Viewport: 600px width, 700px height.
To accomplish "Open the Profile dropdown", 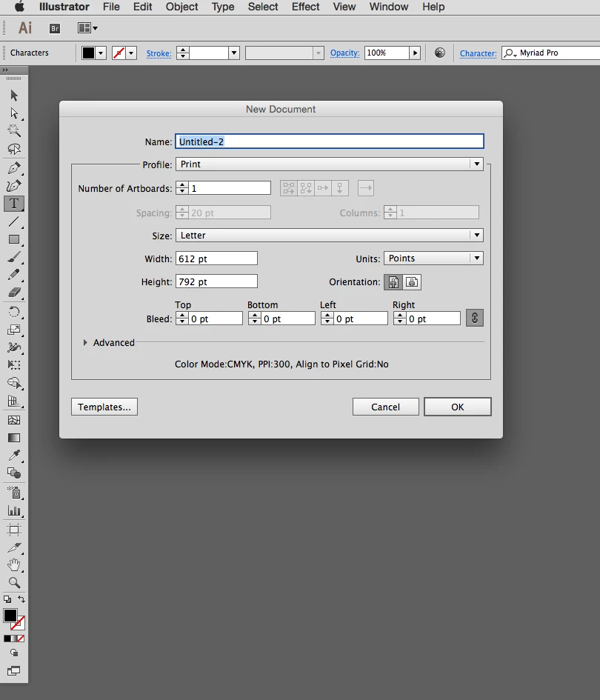I will 330,164.
